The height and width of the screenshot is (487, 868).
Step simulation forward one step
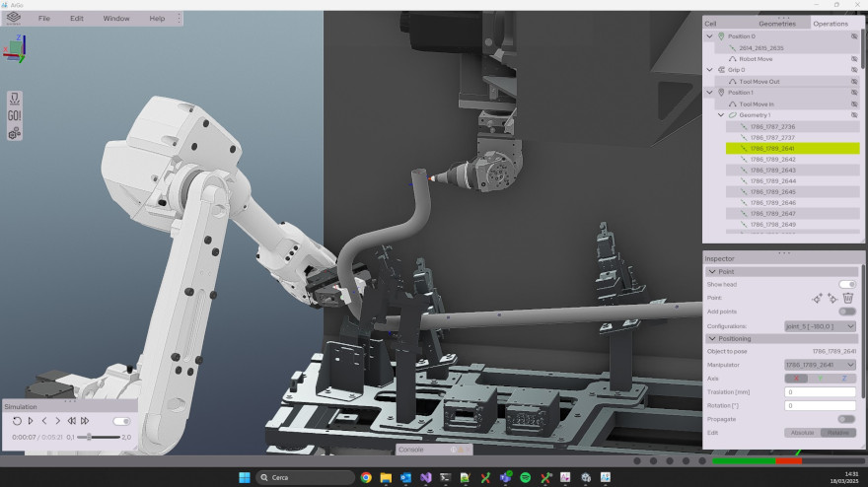click(57, 421)
